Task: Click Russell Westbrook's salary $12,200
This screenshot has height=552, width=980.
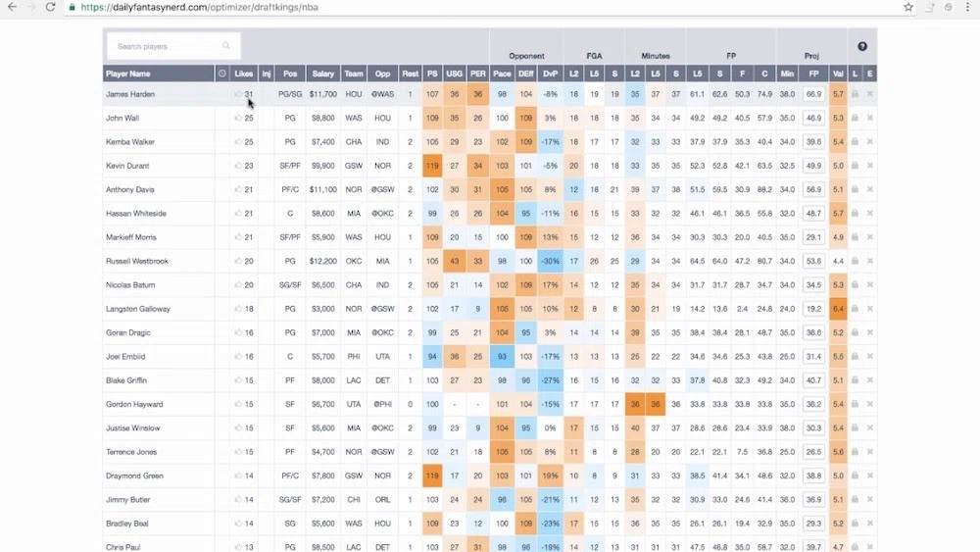Action: point(323,262)
